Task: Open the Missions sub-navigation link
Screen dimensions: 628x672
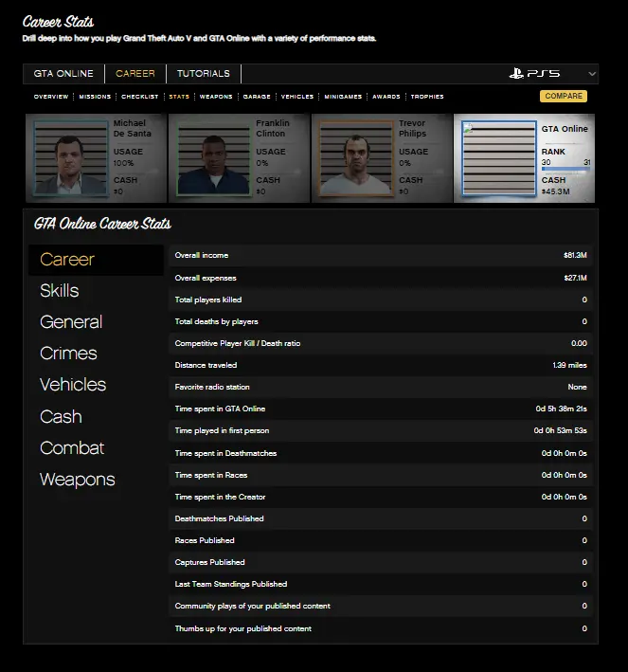Action: [x=95, y=97]
